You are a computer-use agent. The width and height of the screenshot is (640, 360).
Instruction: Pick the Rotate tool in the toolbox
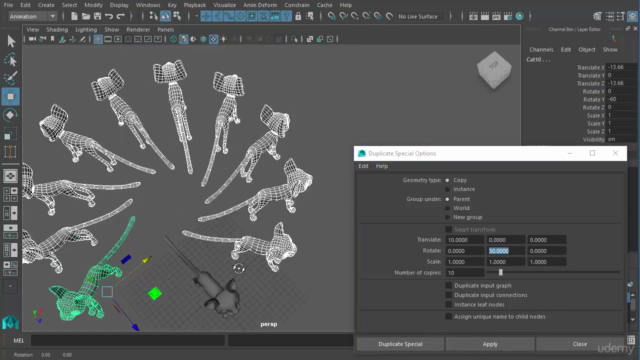tap(11, 115)
